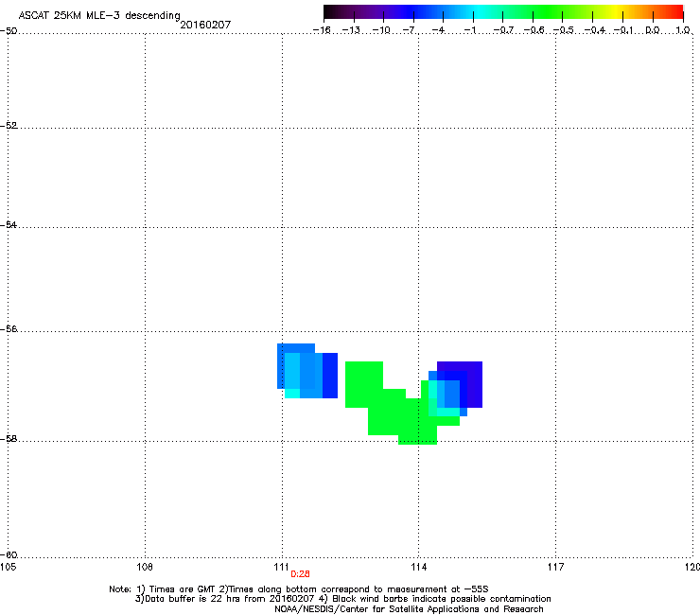Click the color bar label '-0.7'

503,30
